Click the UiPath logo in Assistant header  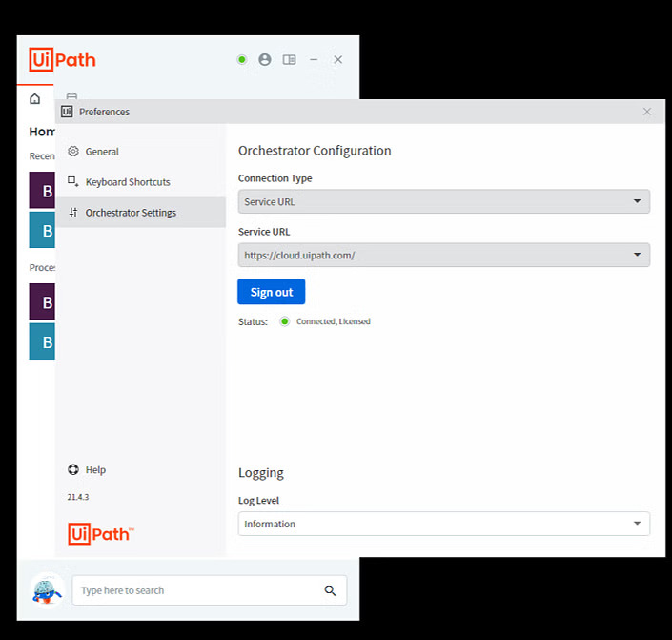click(63, 60)
